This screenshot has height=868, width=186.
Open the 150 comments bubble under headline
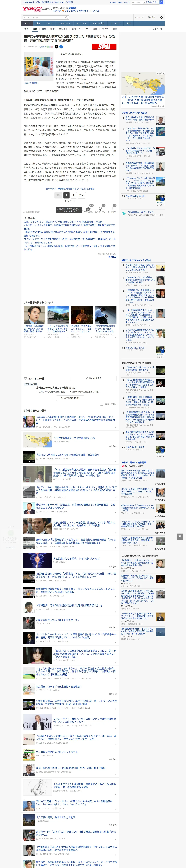43,47
